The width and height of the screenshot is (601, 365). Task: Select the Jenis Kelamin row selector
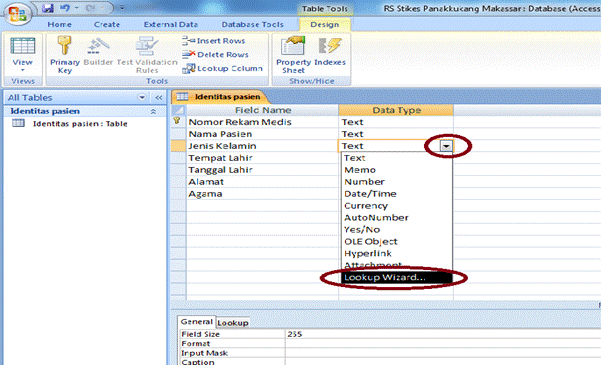178,146
